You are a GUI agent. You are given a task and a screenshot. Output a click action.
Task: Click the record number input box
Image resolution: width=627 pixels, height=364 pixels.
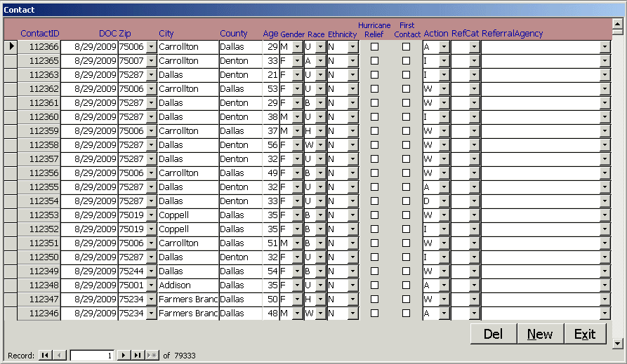(92, 355)
